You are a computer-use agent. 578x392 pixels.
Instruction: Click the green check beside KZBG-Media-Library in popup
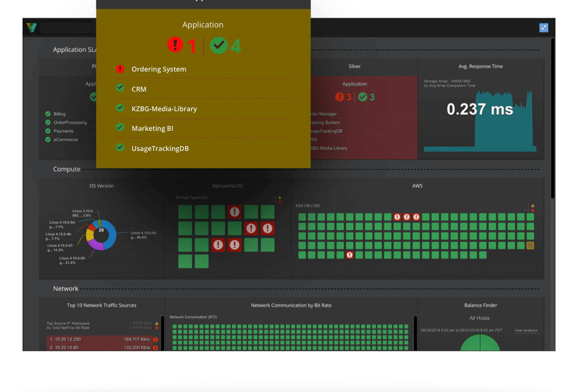point(120,108)
